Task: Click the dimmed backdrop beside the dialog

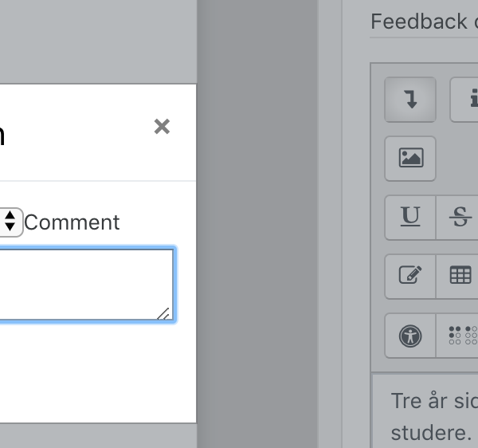Action: (x=257, y=224)
